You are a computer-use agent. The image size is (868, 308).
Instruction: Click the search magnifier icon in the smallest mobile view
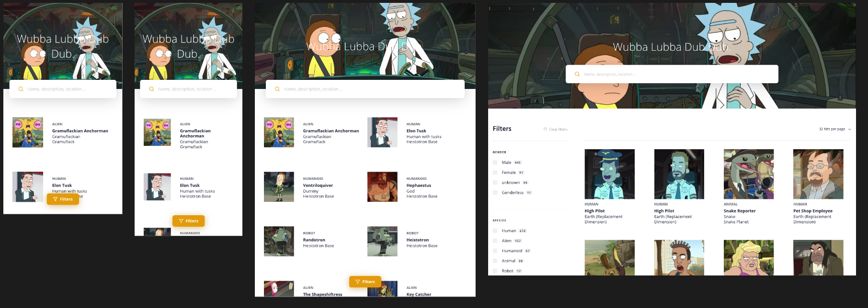click(21, 89)
